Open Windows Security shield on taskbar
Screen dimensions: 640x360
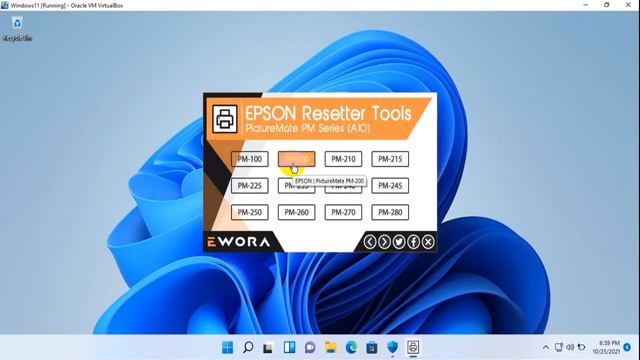[392, 347]
